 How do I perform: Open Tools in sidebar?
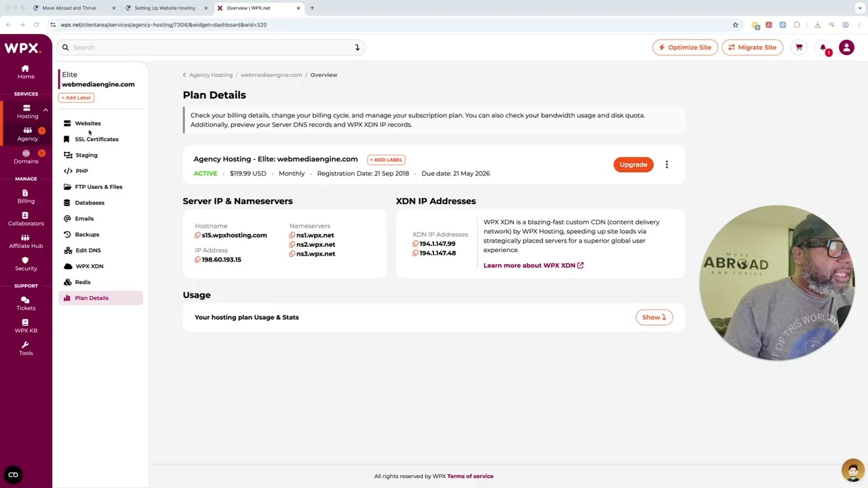(26, 348)
